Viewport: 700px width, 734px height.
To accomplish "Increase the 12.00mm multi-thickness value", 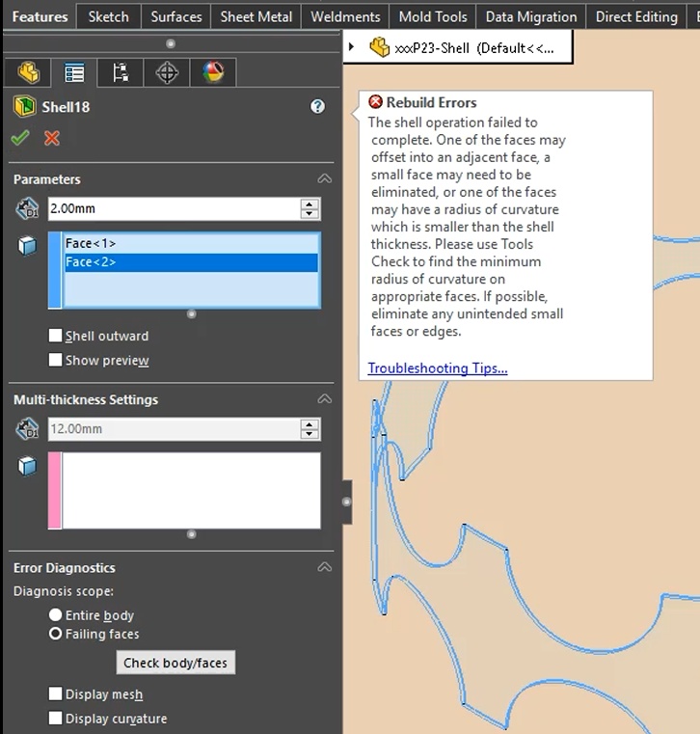I will pos(310,424).
